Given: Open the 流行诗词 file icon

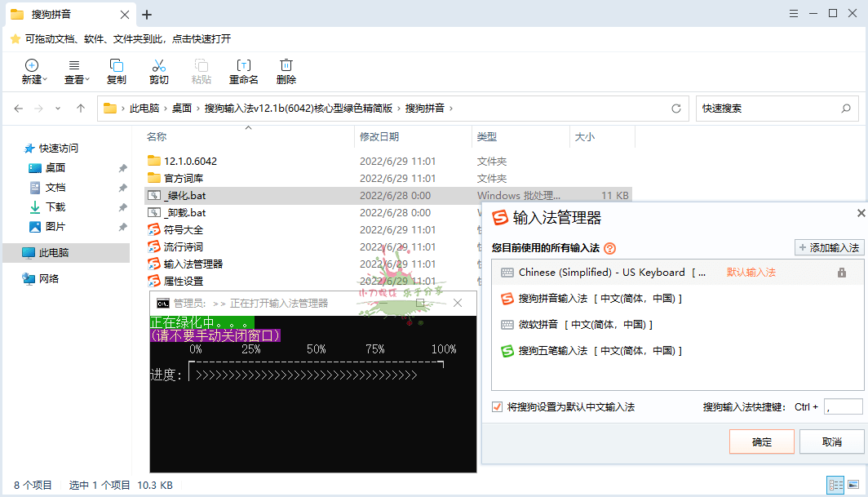Looking at the screenshot, I should (153, 246).
